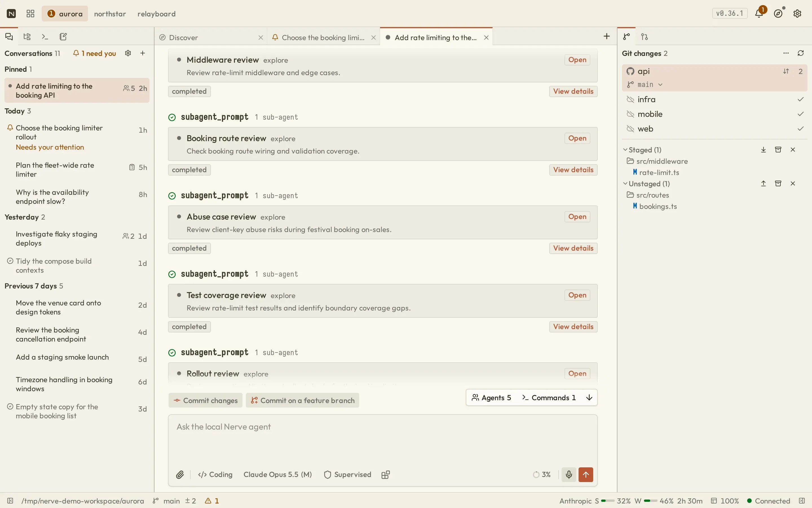The height and width of the screenshot is (508, 812).
Task: Select the notes edit panel icon
Action: (63, 37)
